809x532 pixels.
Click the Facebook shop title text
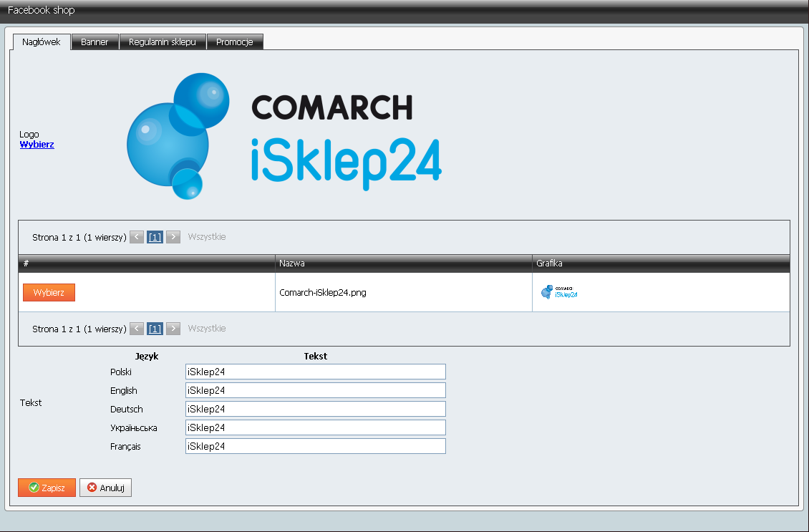click(42, 10)
